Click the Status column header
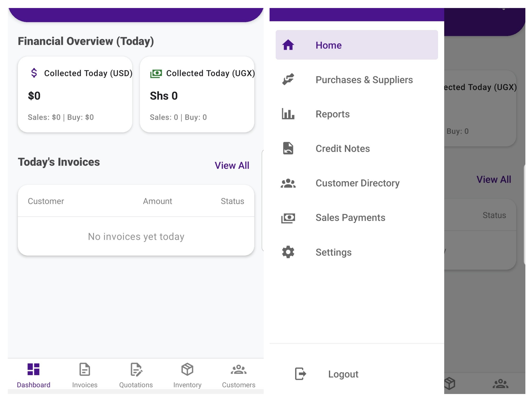Image resolution: width=532 pixels, height=400 pixels. click(x=232, y=201)
